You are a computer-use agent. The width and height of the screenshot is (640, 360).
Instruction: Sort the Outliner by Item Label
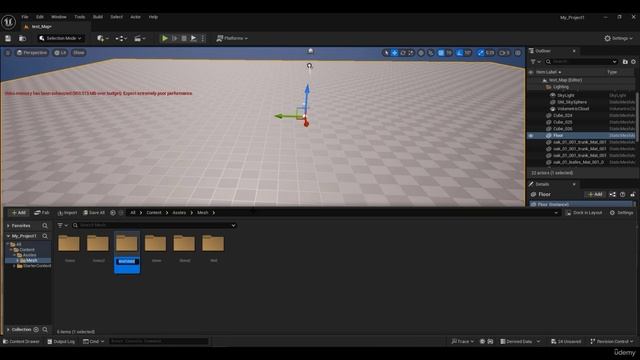pyautogui.click(x=548, y=72)
